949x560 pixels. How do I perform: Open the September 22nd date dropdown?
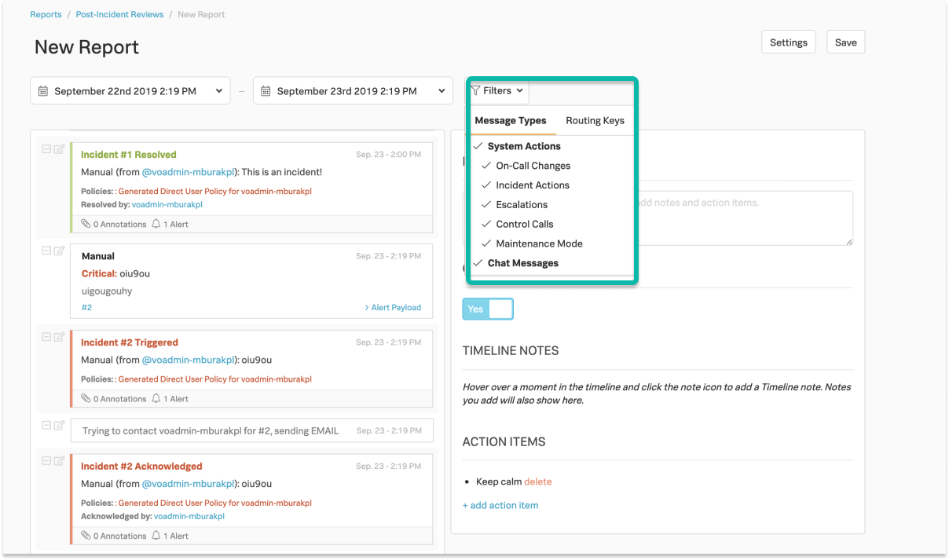point(219,90)
